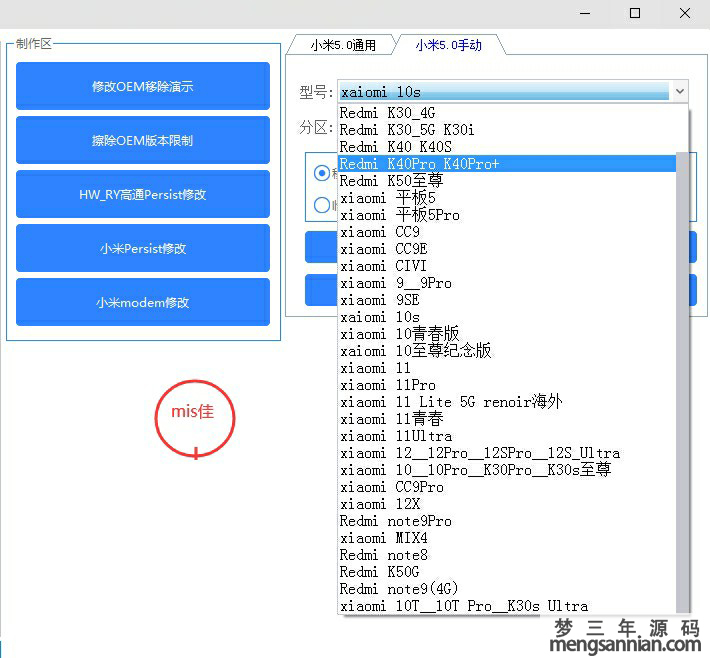Image resolution: width=710 pixels, height=658 pixels.
Task: Switch to the 小米5.0通用 tab
Action: click(343, 45)
